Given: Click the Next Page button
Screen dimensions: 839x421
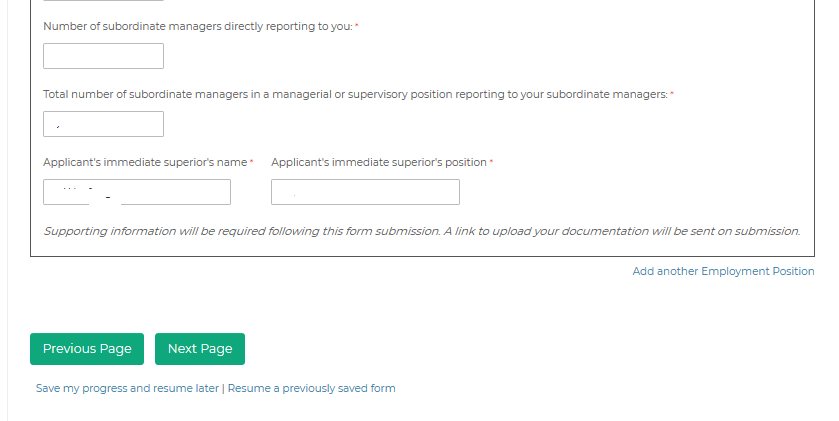Looking at the screenshot, I should click(199, 349).
